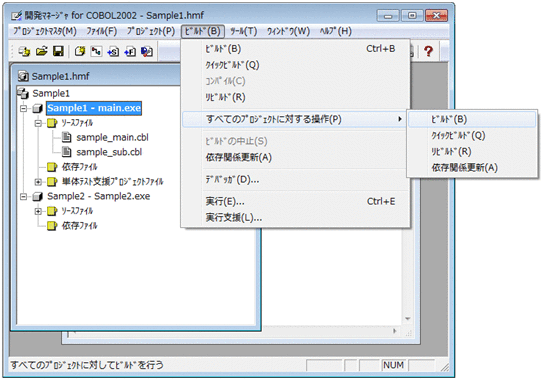Close the opened ビルド(B) menu bar item
The width and height of the screenshot is (545, 381).
pyautogui.click(x=203, y=31)
